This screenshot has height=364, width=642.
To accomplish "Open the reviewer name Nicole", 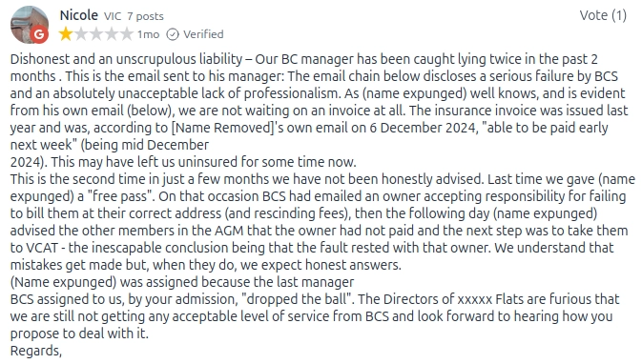I will (x=78, y=15).
